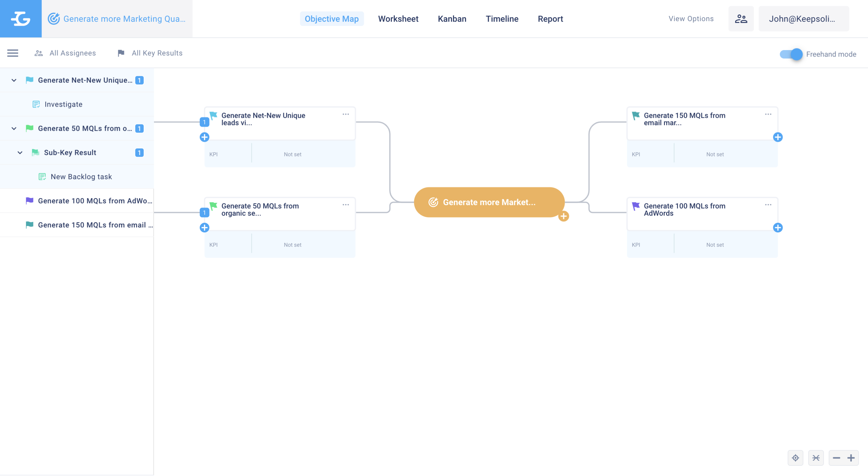Collapse Generate 50 MQLs from o... tree row
The width and height of the screenshot is (868, 476).
[14, 128]
